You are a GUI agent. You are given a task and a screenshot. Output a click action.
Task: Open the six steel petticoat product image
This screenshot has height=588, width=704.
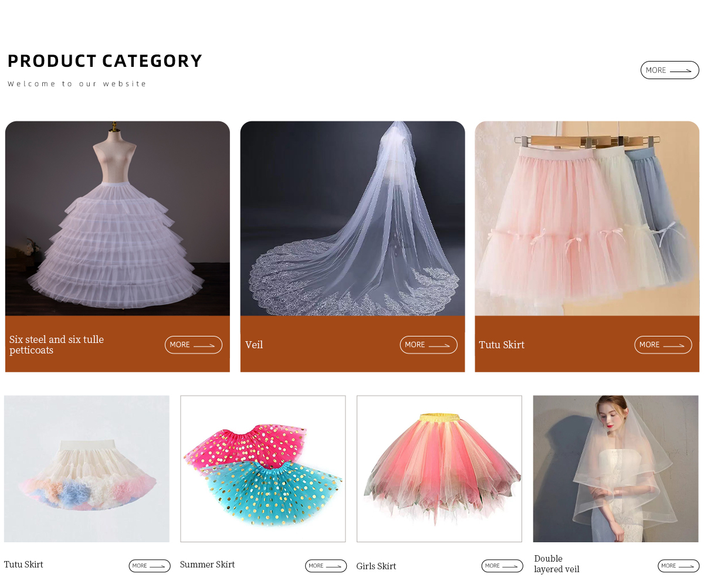click(117, 219)
